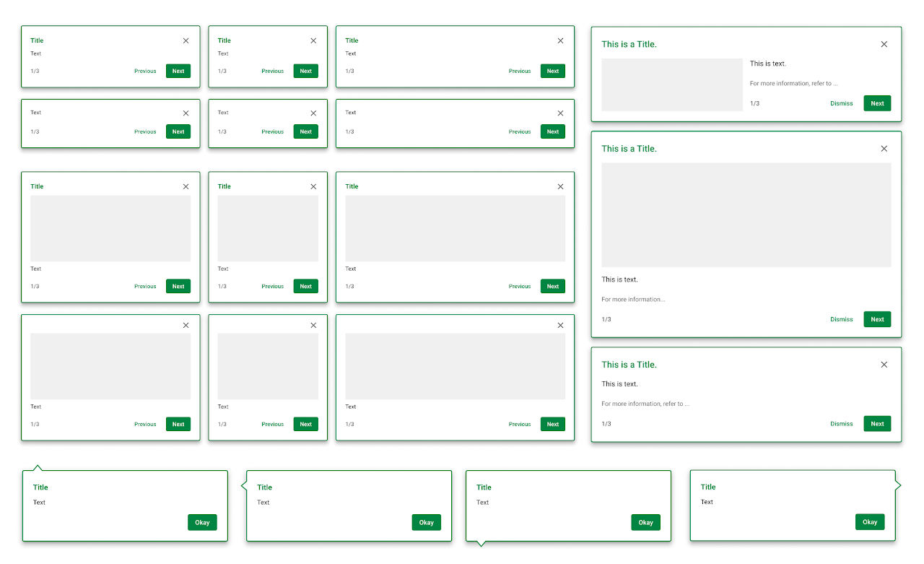The height and width of the screenshot is (564, 924).
Task: Click "For more information, refer to ..." in imageless card
Action: (645, 404)
